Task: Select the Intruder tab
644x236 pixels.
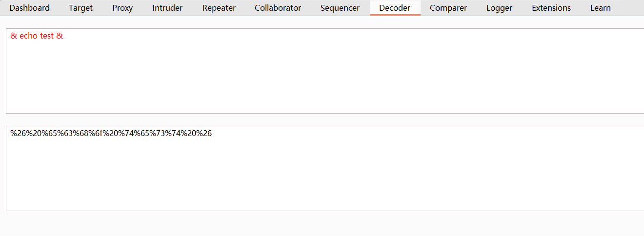Action: point(167,8)
